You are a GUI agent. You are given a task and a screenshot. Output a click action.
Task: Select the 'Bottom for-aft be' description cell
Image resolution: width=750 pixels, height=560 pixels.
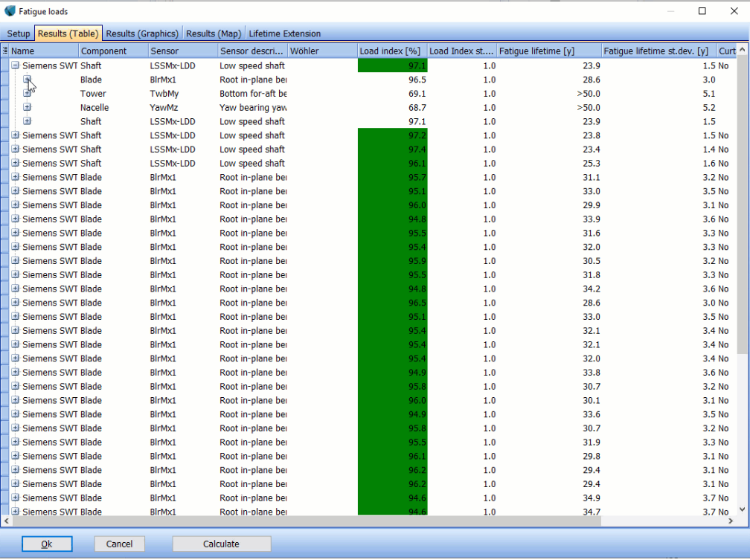(x=252, y=93)
